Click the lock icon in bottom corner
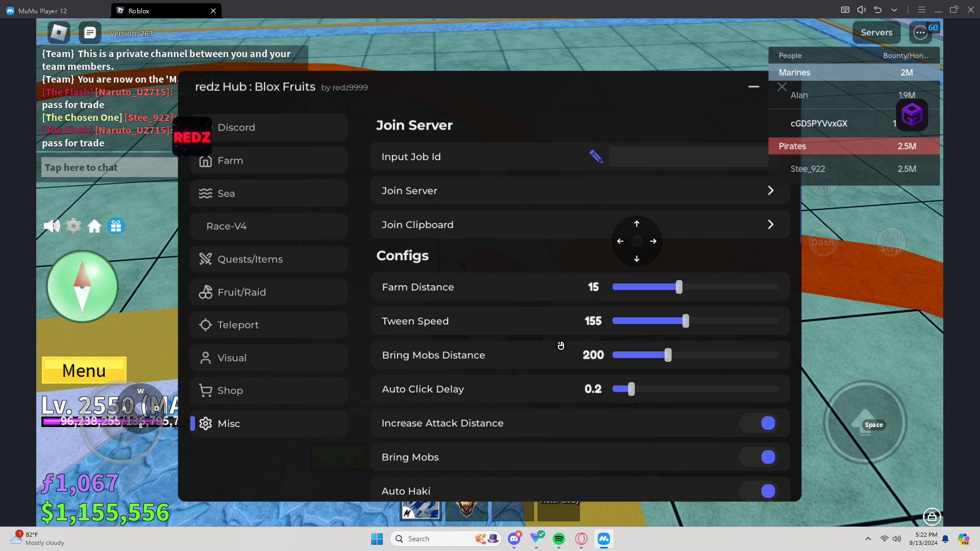Viewport: 980px width, 551px height. click(932, 517)
